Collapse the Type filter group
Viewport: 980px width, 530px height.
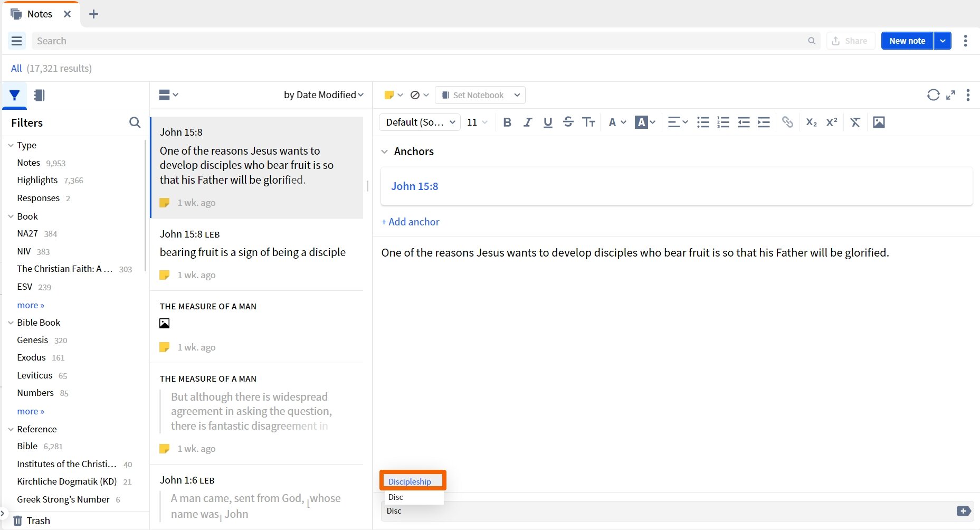coord(11,145)
